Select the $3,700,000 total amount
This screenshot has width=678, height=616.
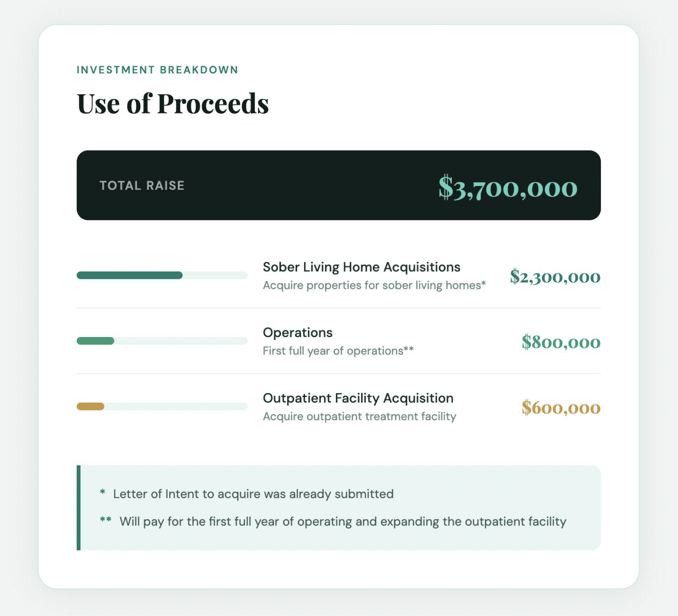[508, 188]
